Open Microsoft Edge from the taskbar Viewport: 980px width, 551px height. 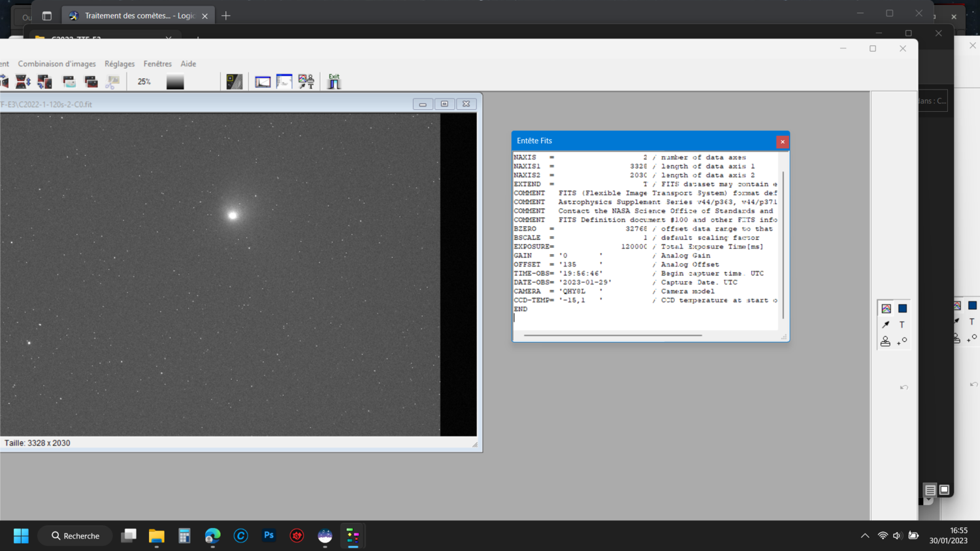212,536
